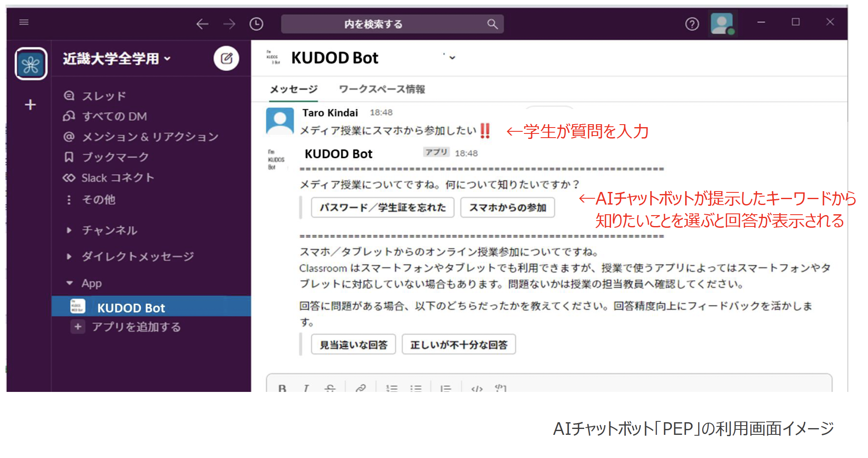
Task: Open the history clock icon
Action: [256, 24]
